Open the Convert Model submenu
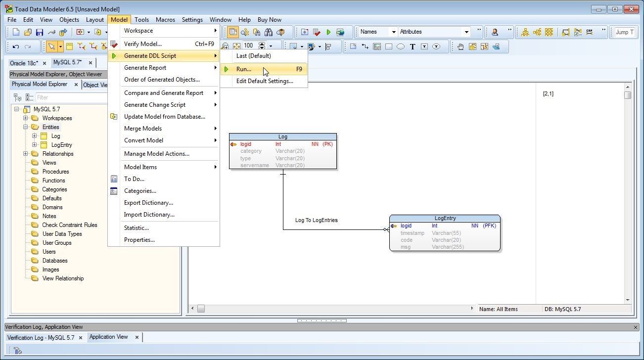This screenshot has width=644, height=360. coord(164,140)
